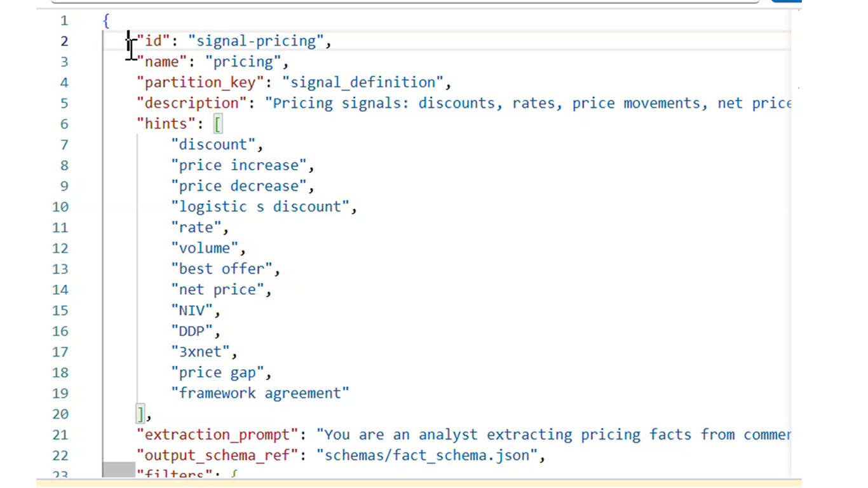Click the "rate" hint on line 11
Screen dimensions: 868x488
click(x=196, y=227)
